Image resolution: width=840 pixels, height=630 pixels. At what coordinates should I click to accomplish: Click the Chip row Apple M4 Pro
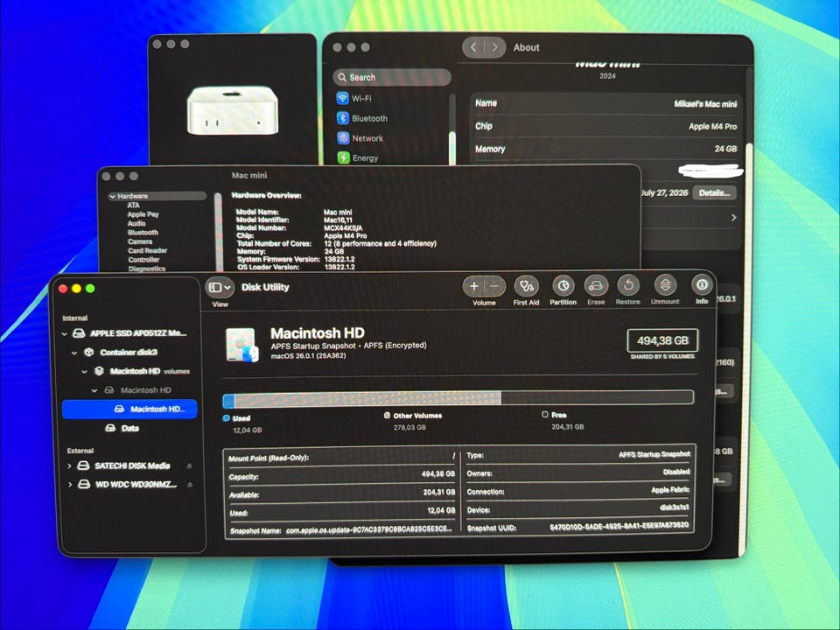pyautogui.click(x=605, y=126)
